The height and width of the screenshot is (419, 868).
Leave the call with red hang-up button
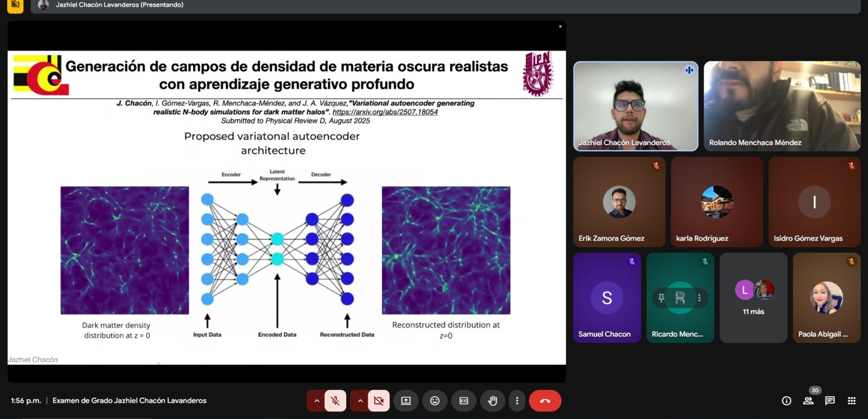(x=545, y=401)
